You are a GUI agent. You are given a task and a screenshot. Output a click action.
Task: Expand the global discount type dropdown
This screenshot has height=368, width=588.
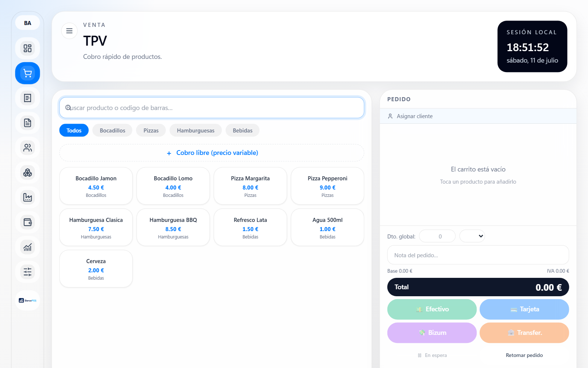point(472,236)
